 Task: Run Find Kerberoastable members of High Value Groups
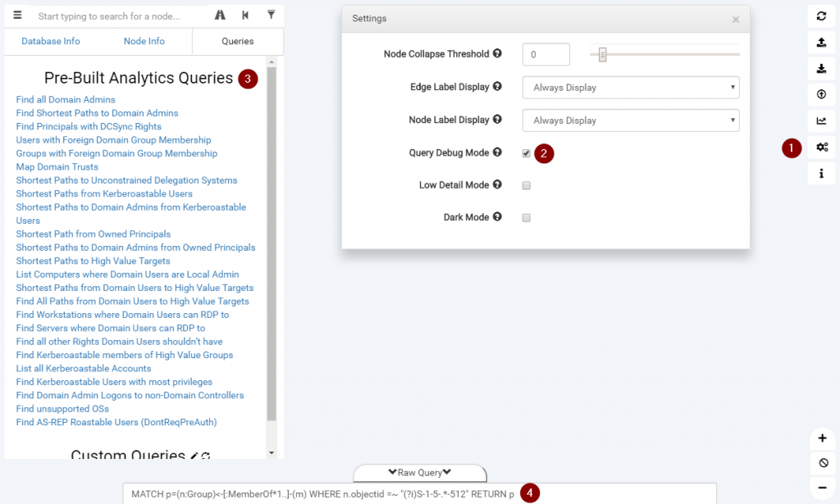pos(125,355)
